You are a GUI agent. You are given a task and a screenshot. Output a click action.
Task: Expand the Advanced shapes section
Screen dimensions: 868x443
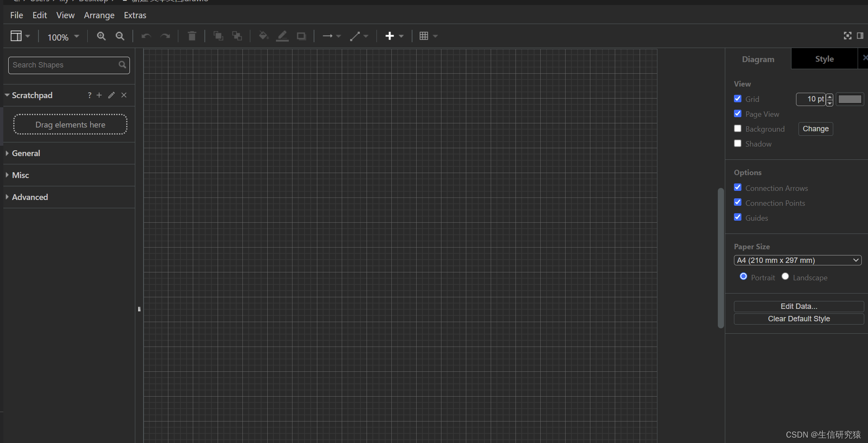pos(29,197)
